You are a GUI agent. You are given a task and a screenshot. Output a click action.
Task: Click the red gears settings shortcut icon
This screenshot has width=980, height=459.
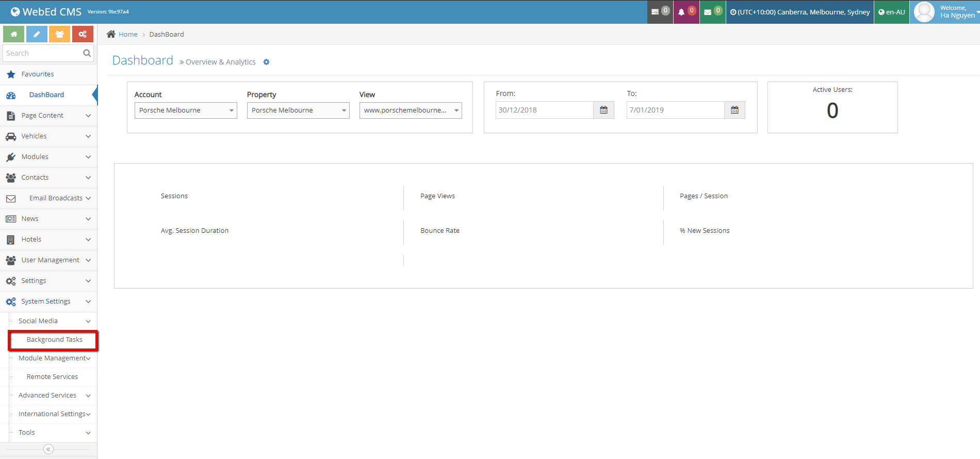83,34
